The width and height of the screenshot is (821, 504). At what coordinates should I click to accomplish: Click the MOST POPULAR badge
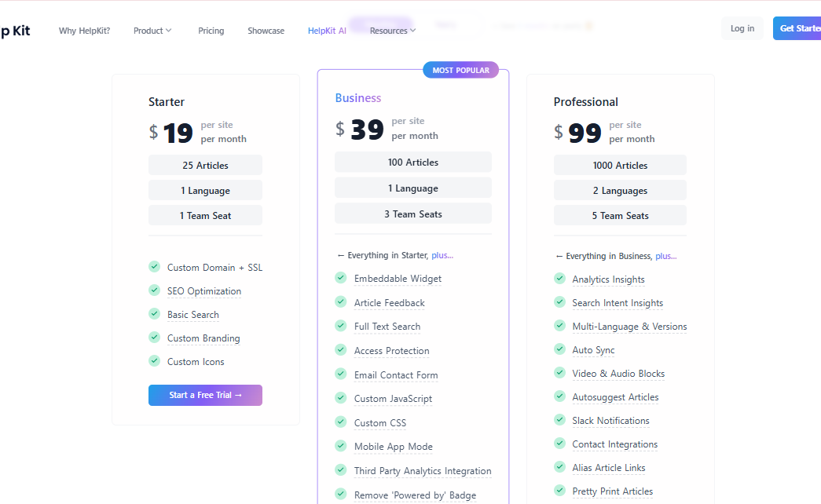point(460,70)
